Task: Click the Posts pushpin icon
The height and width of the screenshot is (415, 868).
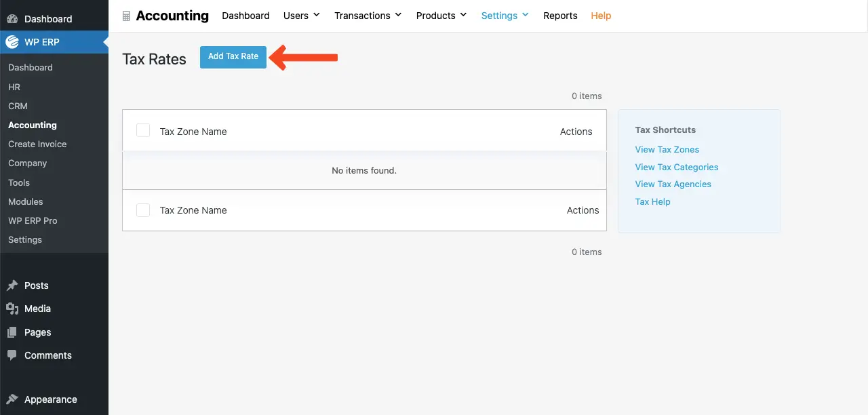Action: point(12,285)
